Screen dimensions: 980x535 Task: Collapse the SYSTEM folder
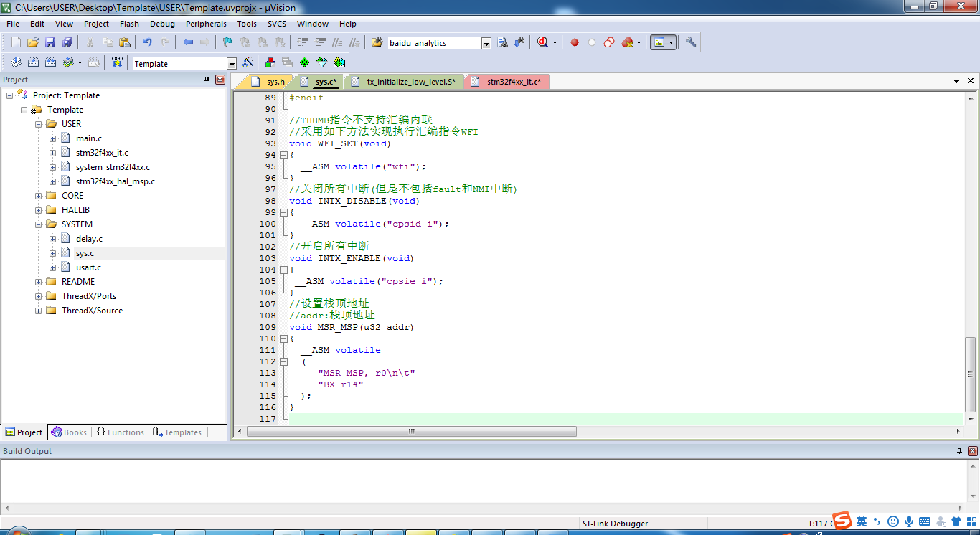click(x=39, y=224)
